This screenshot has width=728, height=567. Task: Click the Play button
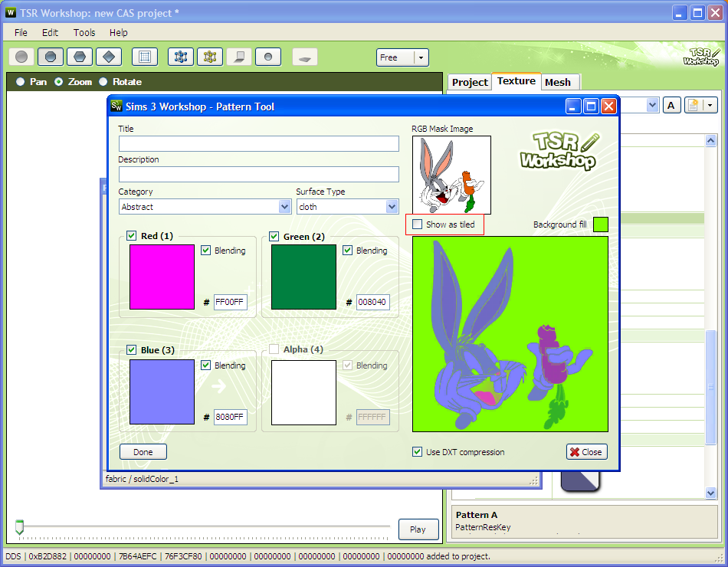pos(418,529)
